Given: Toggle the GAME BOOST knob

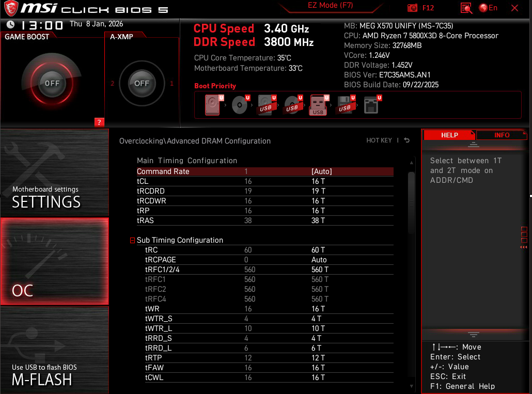Looking at the screenshot, I should (x=52, y=84).
